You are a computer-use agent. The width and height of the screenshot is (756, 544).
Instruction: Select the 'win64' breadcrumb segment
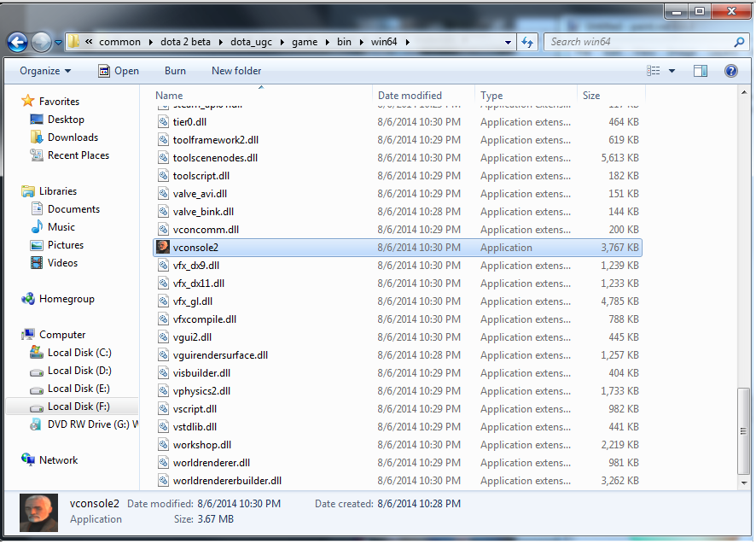384,42
